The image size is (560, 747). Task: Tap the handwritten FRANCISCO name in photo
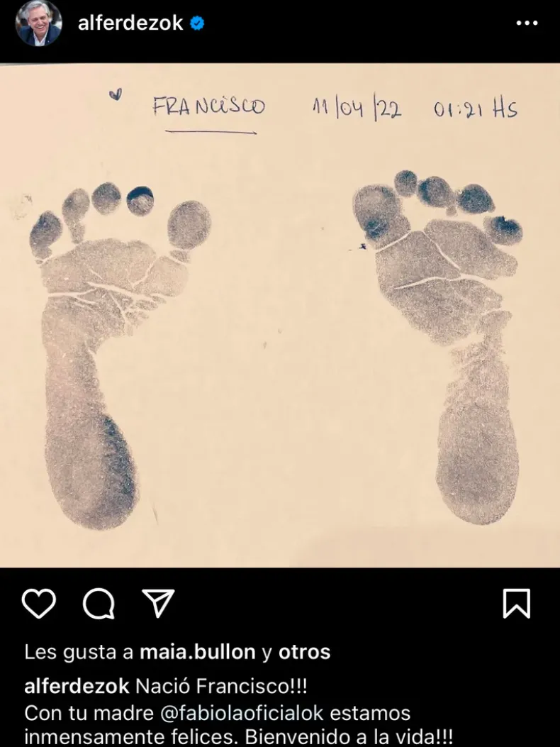208,106
